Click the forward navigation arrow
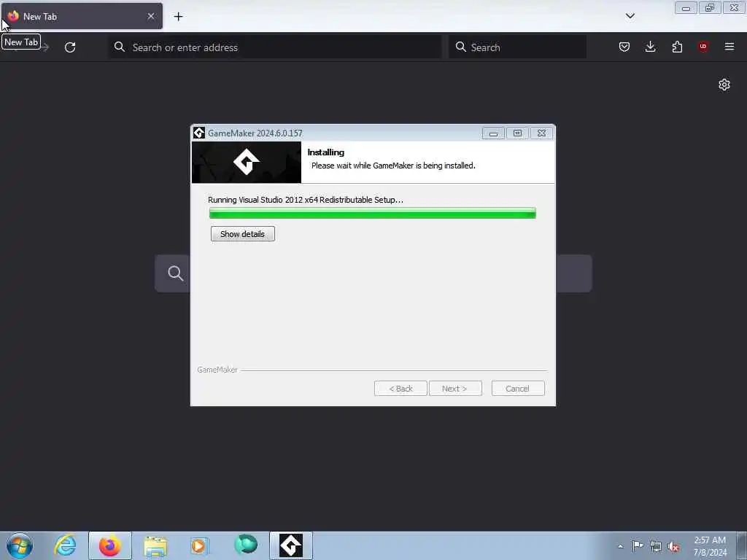Screen dimensions: 747x560 pyautogui.click(x=45, y=47)
